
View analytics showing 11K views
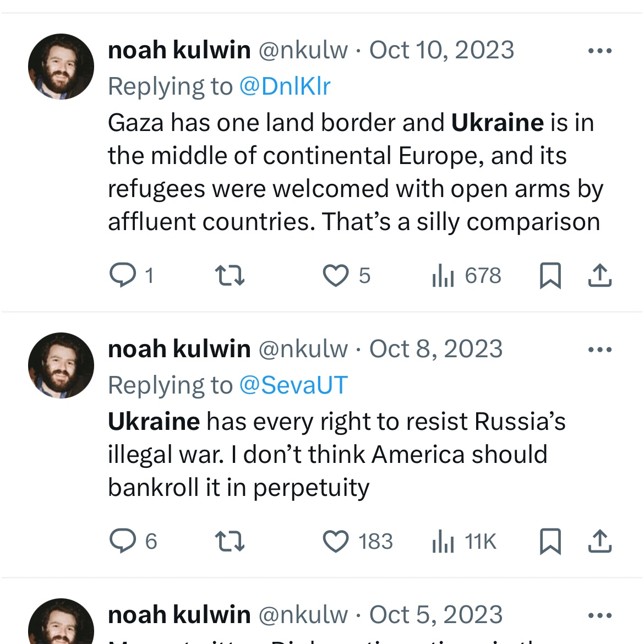coord(464,541)
